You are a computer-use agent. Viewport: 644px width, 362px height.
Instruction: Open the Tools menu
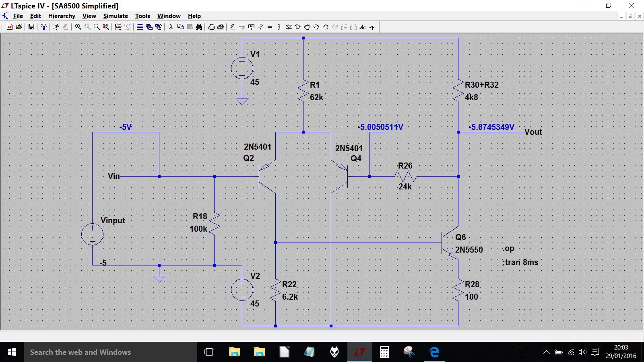pos(142,16)
